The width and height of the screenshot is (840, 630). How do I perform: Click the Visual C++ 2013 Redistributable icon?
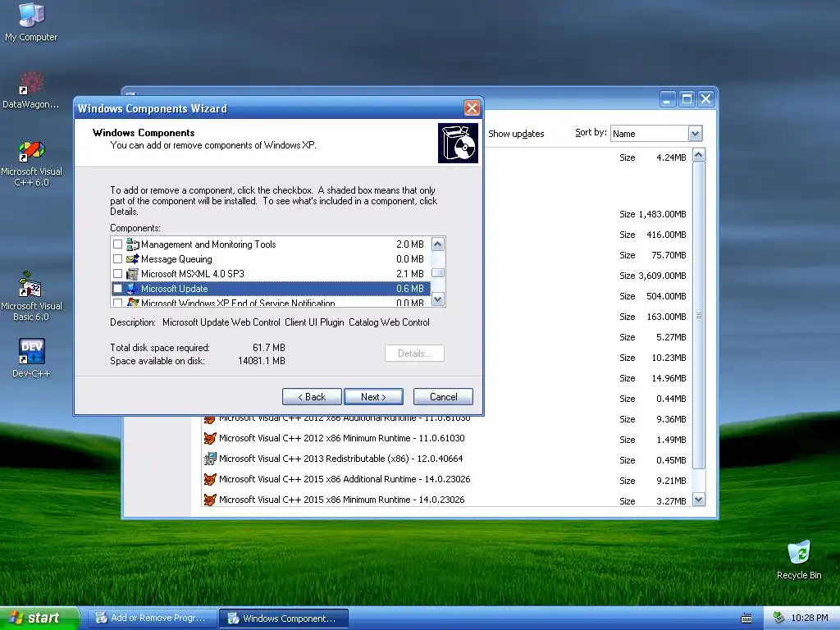click(210, 459)
